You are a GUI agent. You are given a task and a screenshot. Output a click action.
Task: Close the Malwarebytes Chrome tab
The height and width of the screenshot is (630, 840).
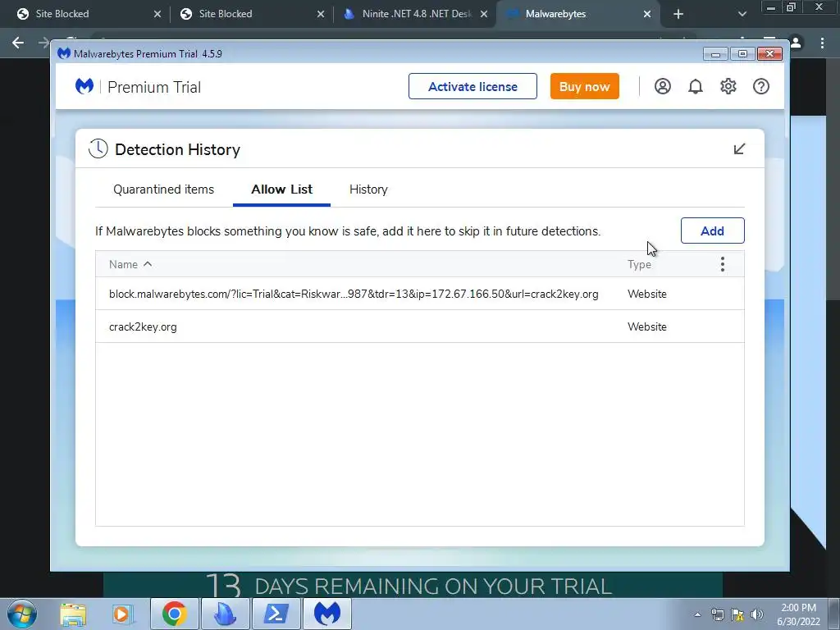[647, 14]
